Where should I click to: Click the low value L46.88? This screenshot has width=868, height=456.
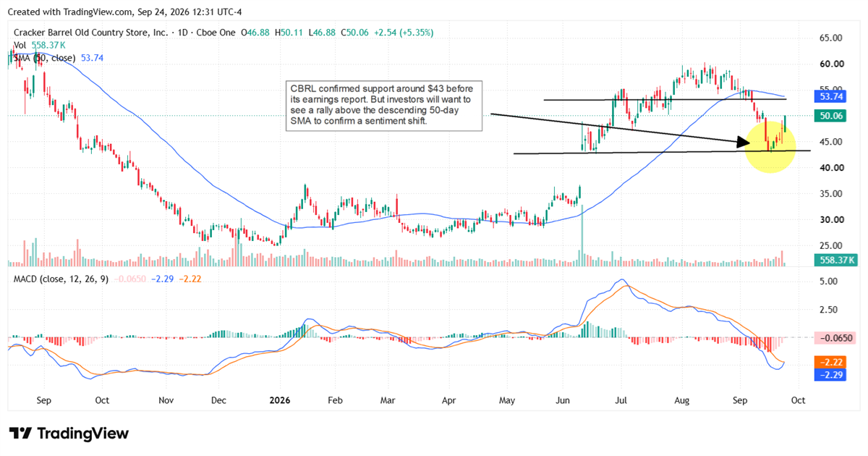(323, 32)
